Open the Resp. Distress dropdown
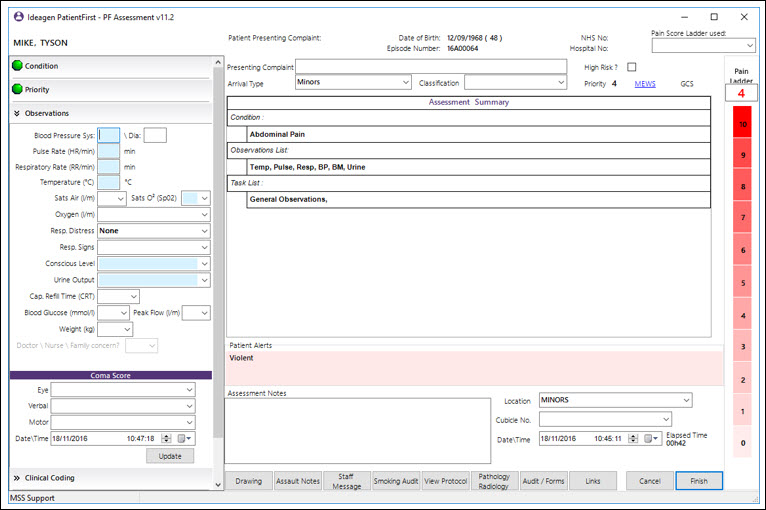766x510 pixels. coord(205,231)
